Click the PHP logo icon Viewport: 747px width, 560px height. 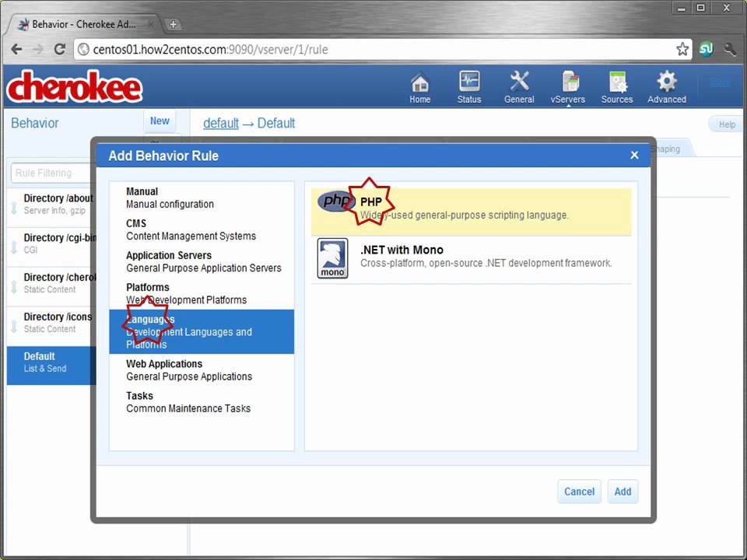[335, 201]
